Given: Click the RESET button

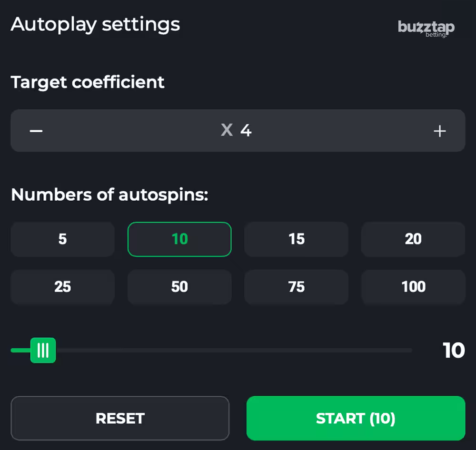Looking at the screenshot, I should pos(120,418).
